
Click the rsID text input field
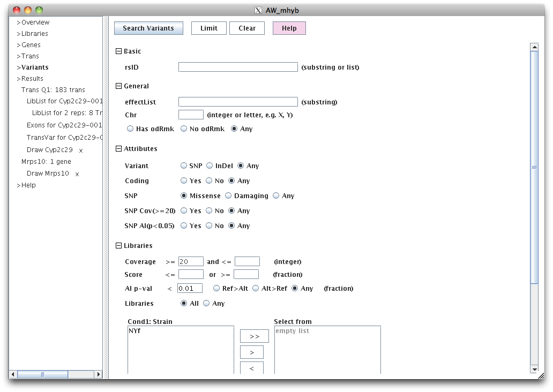click(238, 67)
